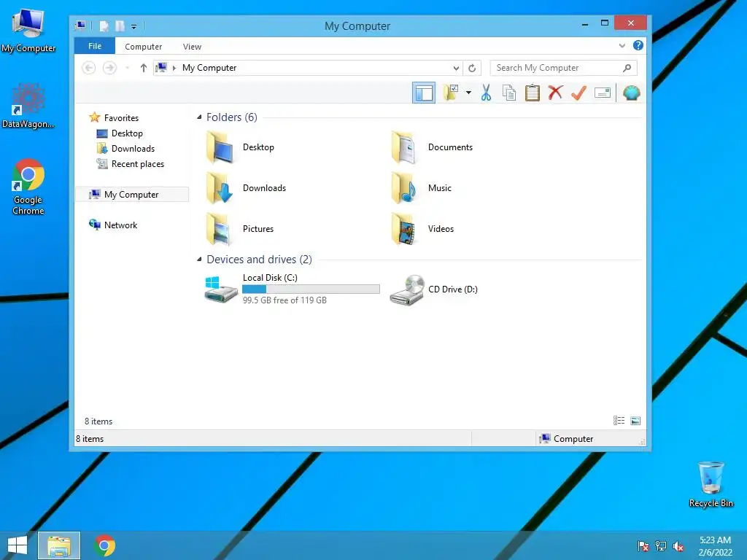Click the Paste clipboard icon

[532, 93]
